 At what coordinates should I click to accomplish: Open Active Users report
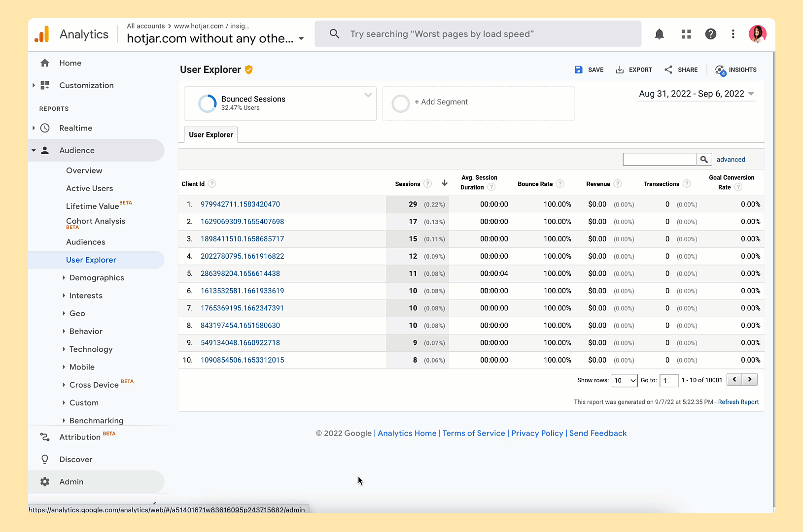click(x=90, y=188)
